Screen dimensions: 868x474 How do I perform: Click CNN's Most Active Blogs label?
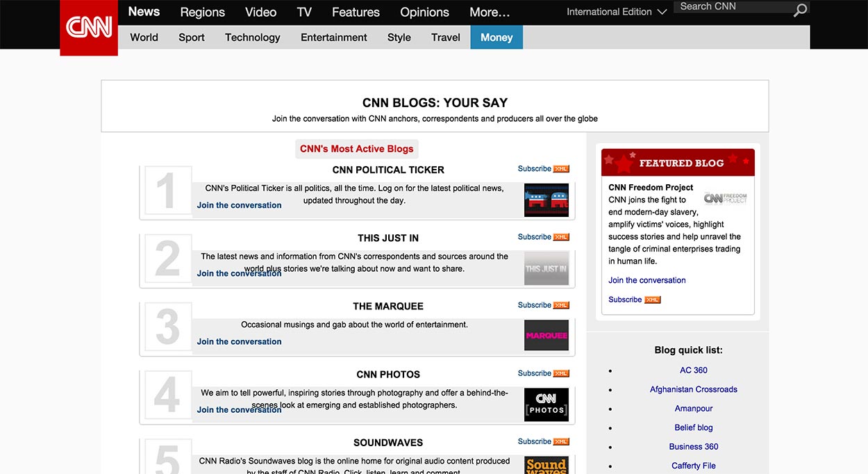(x=357, y=149)
